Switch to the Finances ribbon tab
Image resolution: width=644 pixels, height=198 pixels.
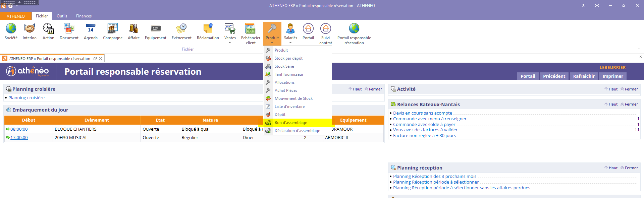click(84, 16)
